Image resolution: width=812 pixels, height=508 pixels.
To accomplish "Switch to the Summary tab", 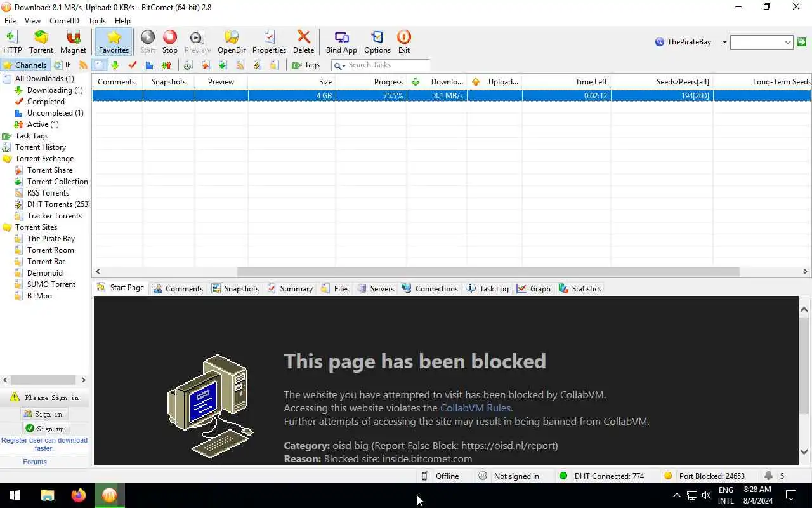I will tap(290, 288).
